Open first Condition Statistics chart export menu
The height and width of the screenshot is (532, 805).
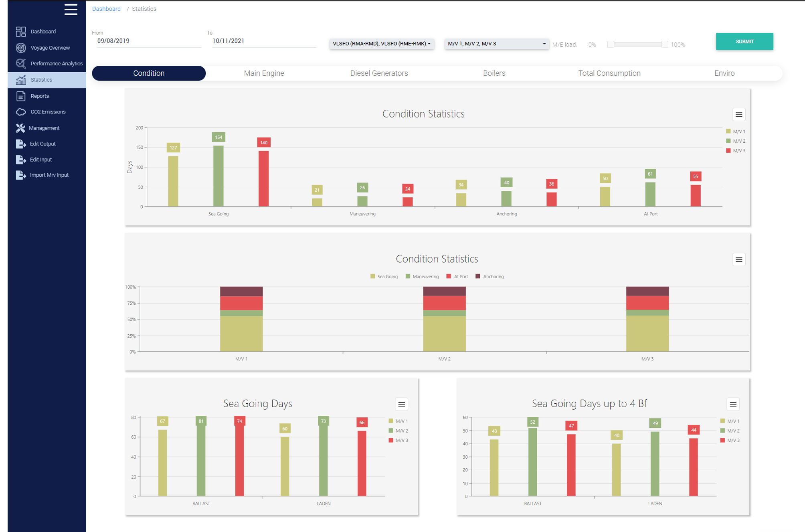click(x=738, y=115)
